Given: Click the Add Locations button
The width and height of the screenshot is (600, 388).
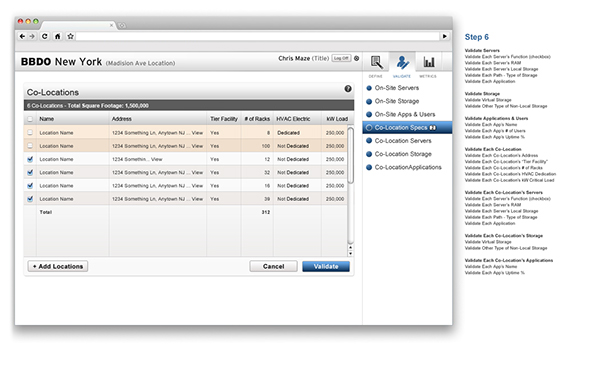Looking at the screenshot, I should coord(58,266).
